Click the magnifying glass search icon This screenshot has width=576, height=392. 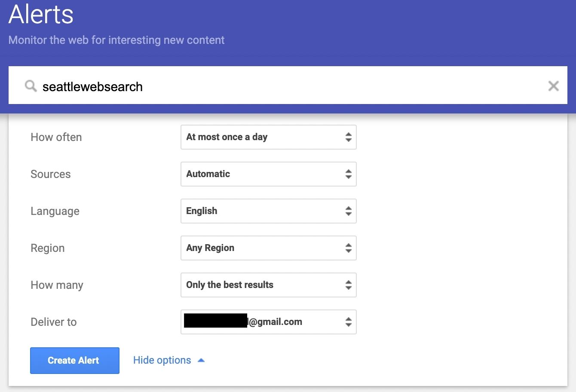coord(31,86)
